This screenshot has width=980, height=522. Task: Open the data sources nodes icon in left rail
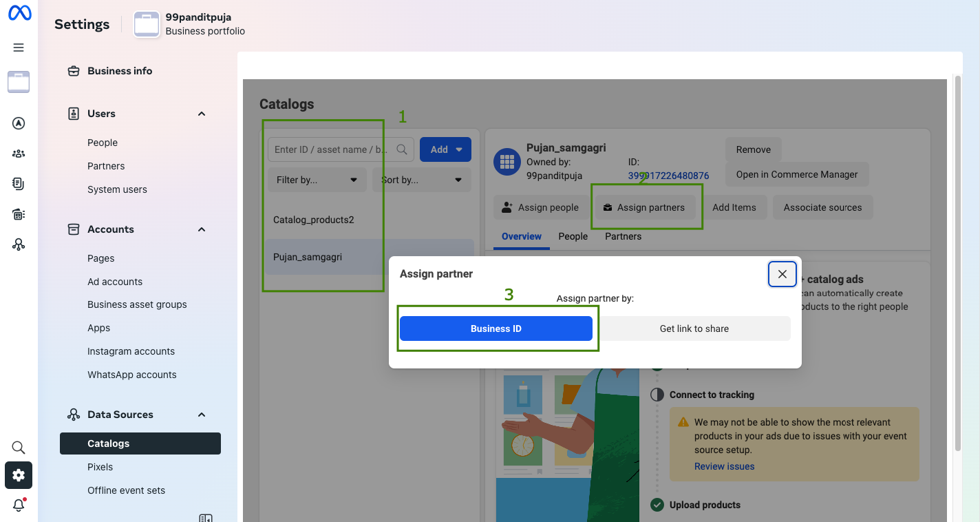click(x=19, y=244)
